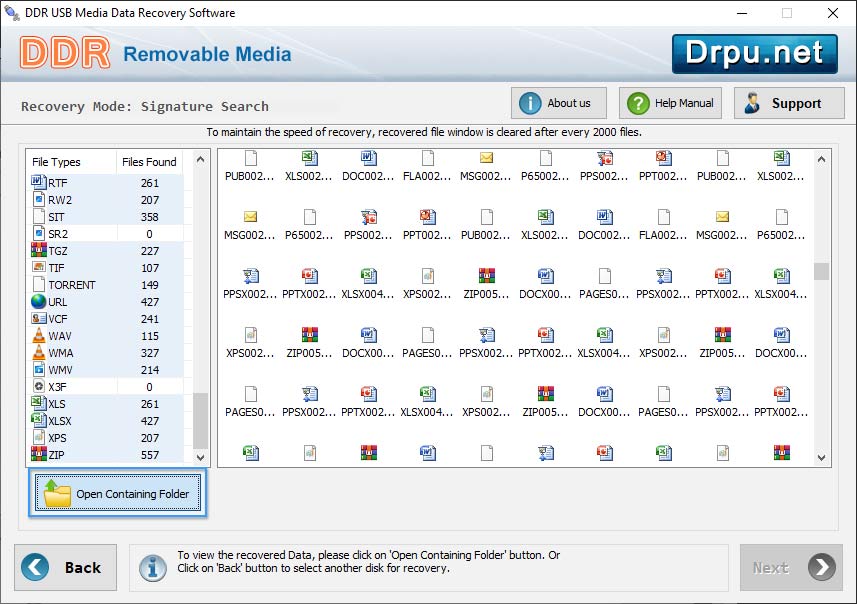Select FLA002 file in top results row
Viewport: 857px width, 604px height.
pyautogui.click(x=427, y=166)
